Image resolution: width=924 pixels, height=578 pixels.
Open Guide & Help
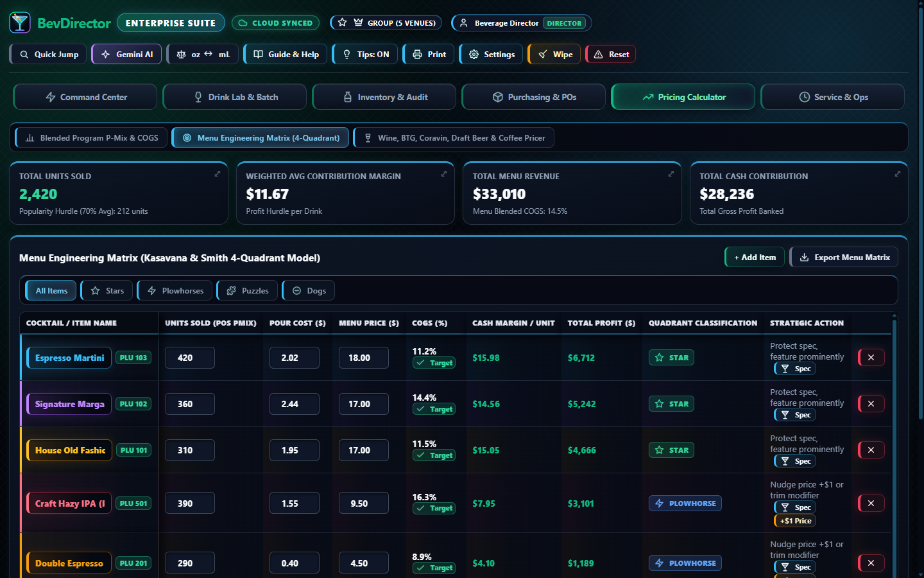pyautogui.click(x=286, y=55)
